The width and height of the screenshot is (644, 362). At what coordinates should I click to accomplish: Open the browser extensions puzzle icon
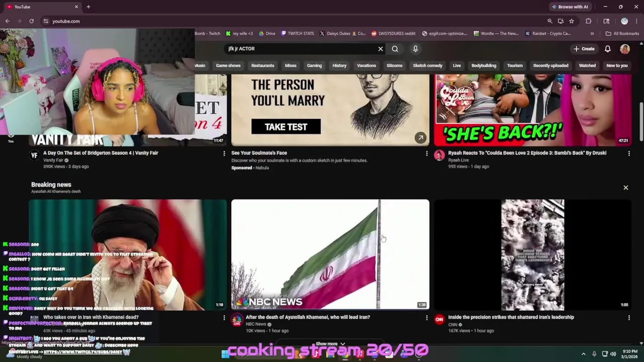click(588, 21)
